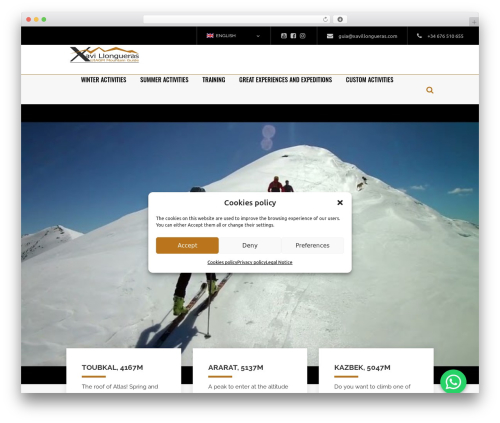Close the Cookies policy dialog
500x423 pixels.
340,202
